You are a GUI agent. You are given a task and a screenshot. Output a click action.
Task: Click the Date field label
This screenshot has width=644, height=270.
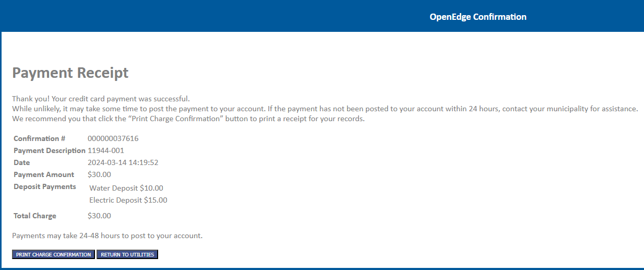(22, 162)
